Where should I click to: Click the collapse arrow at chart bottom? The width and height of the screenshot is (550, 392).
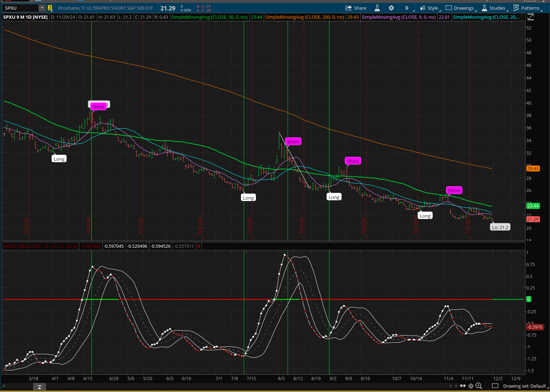tap(39, 387)
